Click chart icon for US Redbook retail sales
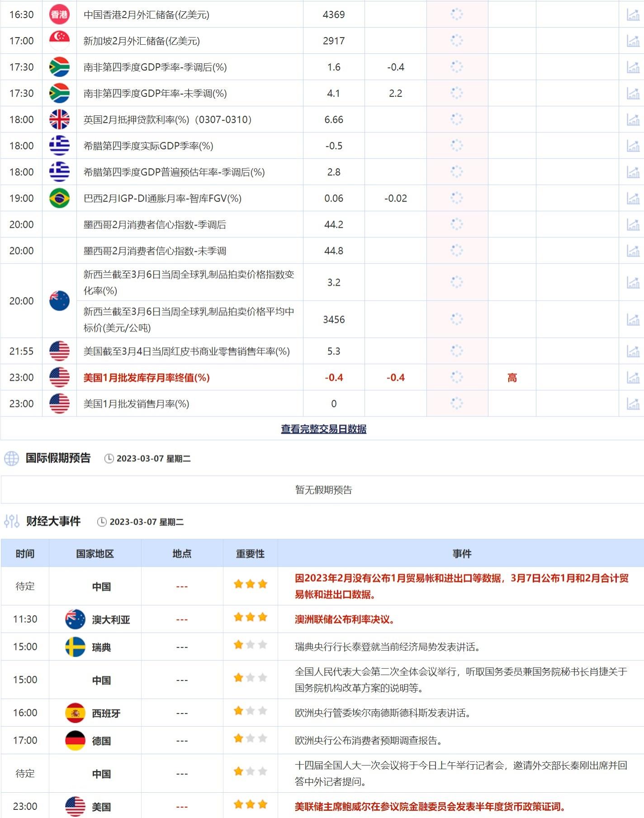Viewport: 644px width, 818px height. [633, 351]
